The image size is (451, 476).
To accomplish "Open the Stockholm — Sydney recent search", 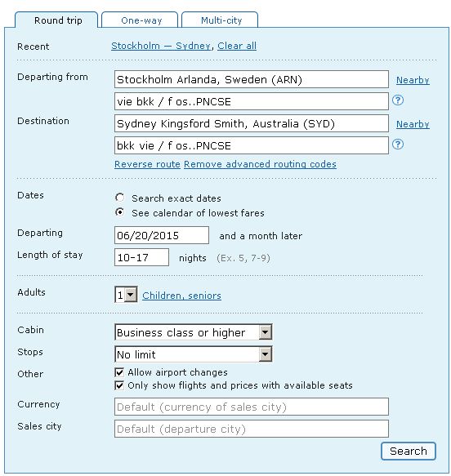I will 161,46.
